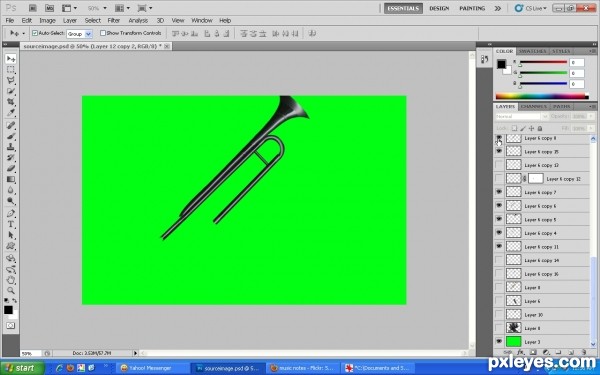Hide the green Layer 3

499,341
